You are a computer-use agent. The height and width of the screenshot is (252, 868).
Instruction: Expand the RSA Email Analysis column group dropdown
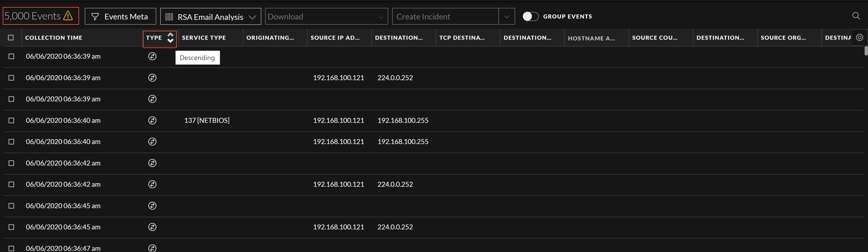tap(252, 17)
